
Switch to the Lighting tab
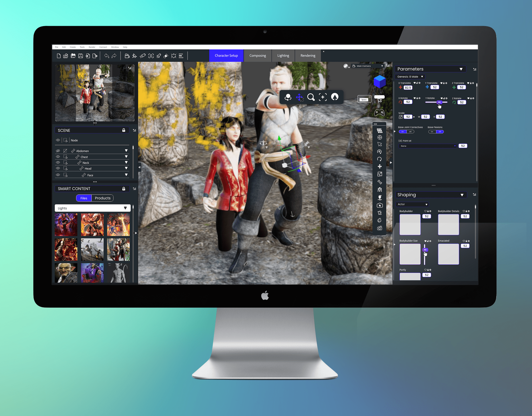pos(283,56)
